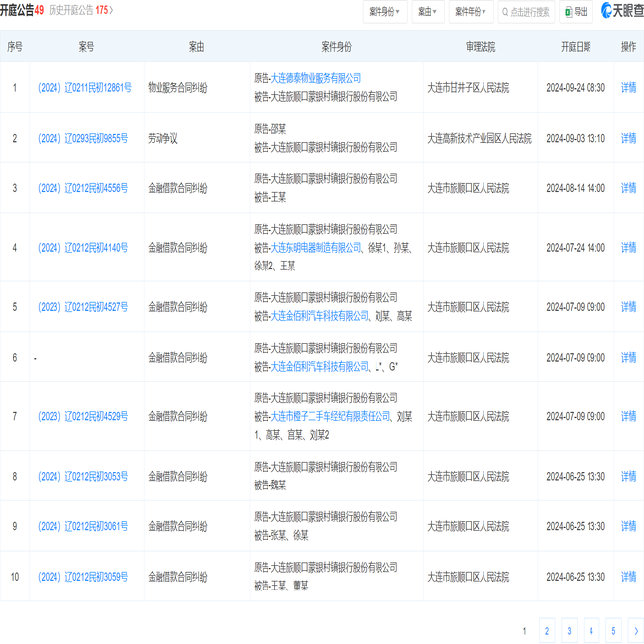View 详情 for row 3 case

pos(628,188)
